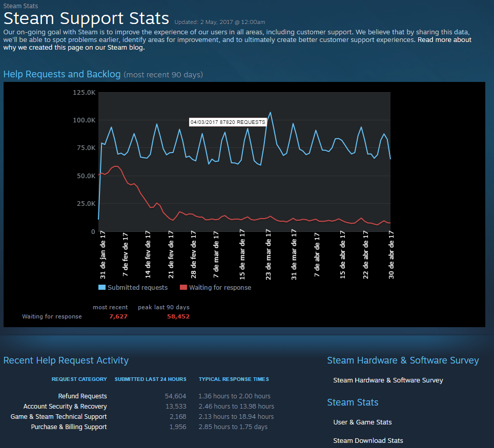Click '2.85 hours to 1.75 days' response time

tap(233, 427)
